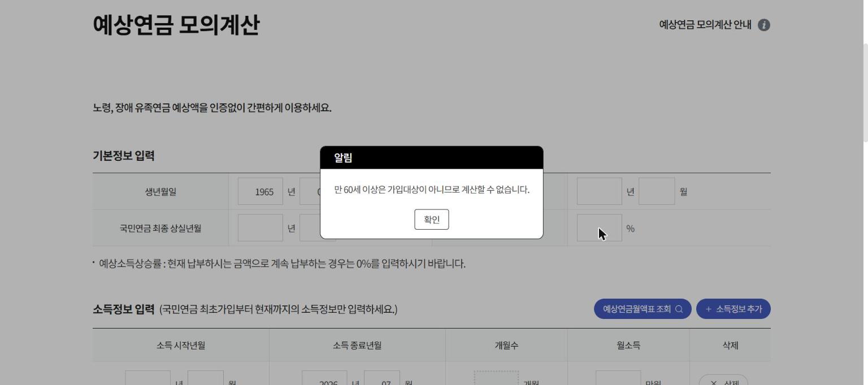
Task: Focus the % rate input field
Action: point(599,228)
